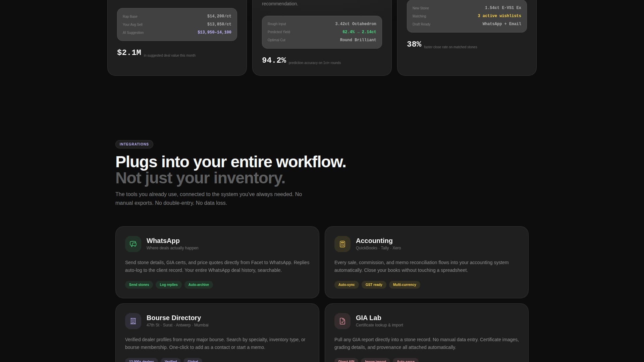Open the WhatsApp integration title
This screenshot has height=362, width=644.
click(x=163, y=241)
